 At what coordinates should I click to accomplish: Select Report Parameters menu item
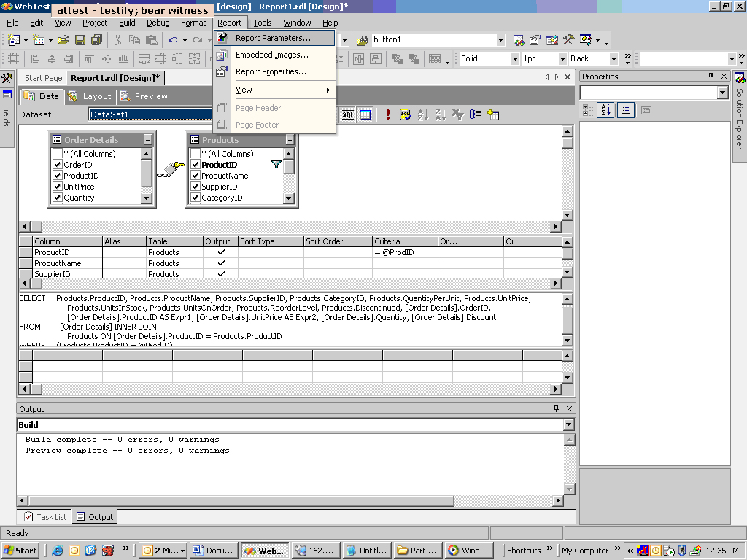(274, 38)
